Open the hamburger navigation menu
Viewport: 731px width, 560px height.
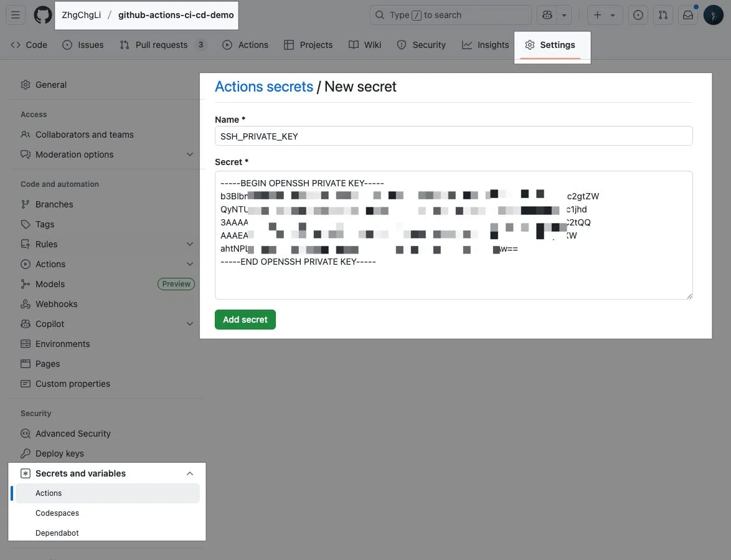(x=15, y=14)
